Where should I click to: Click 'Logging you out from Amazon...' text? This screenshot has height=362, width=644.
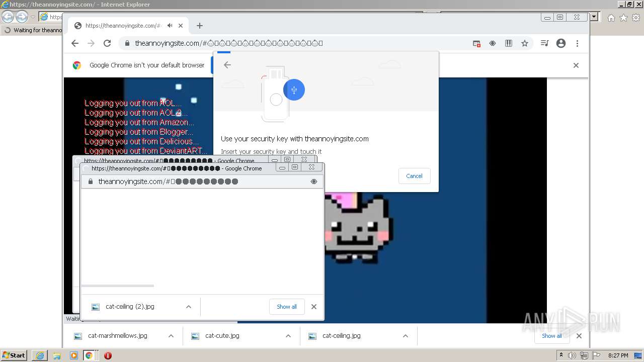[139, 122]
